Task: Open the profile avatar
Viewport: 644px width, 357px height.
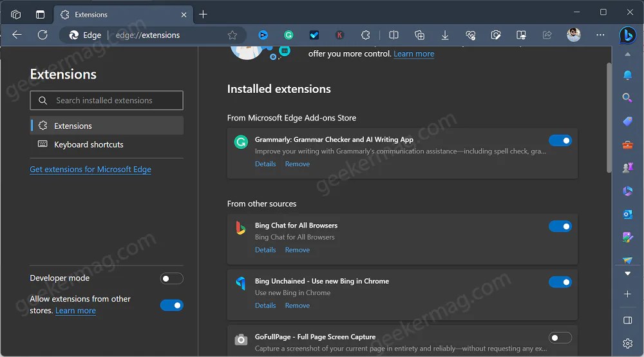Action: [573, 35]
